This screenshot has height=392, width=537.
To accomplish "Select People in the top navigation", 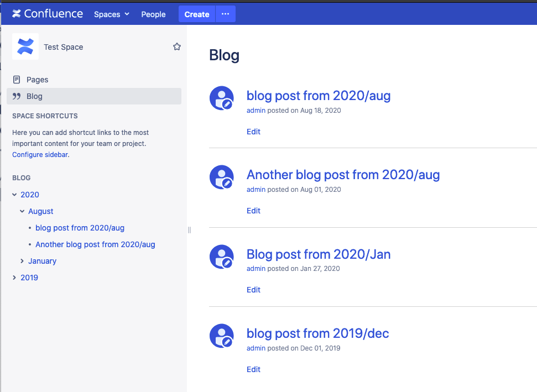I will (x=153, y=14).
